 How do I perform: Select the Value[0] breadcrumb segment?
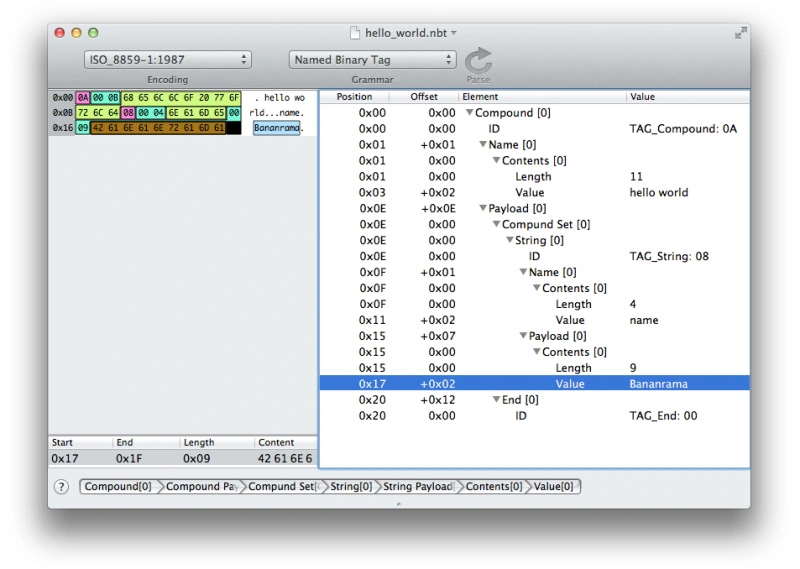tap(554, 487)
